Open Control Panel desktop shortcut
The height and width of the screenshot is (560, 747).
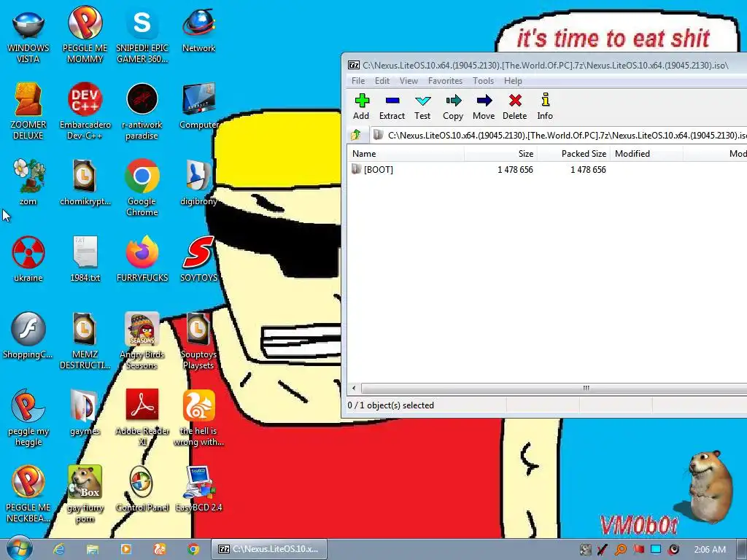(x=142, y=489)
